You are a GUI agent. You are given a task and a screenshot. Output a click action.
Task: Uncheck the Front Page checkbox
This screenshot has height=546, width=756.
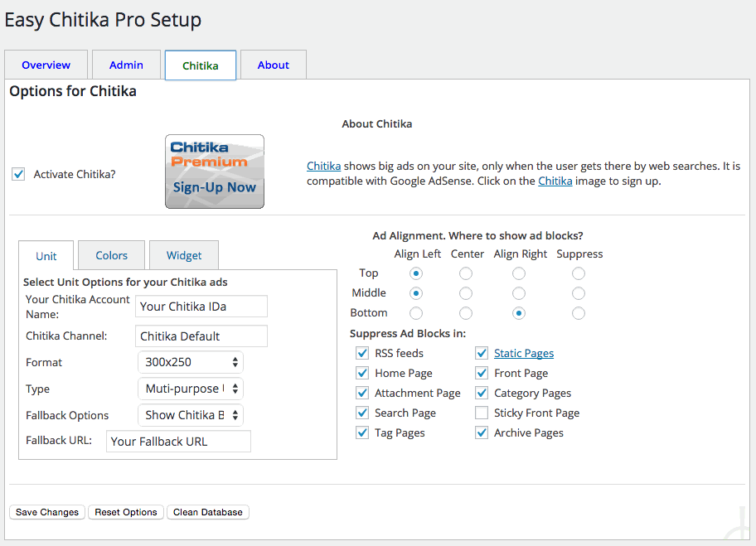481,373
